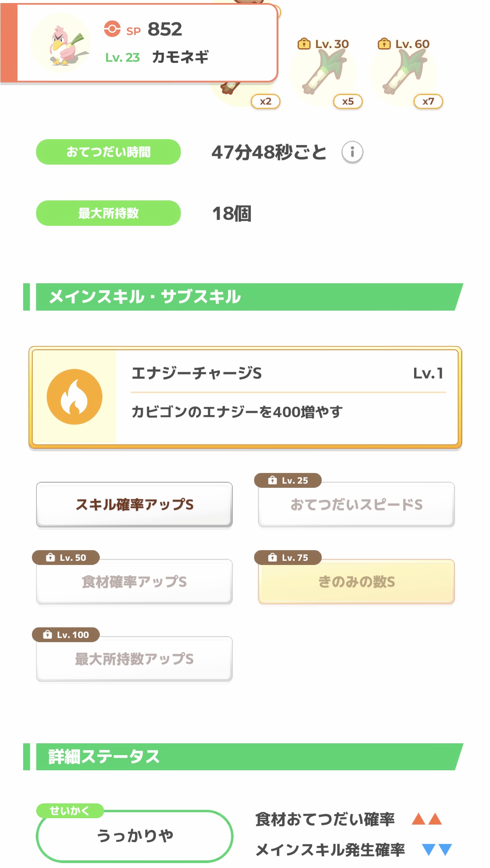Tap the 最大所持数 green label
The width and height of the screenshot is (490, 868).
coord(108,213)
